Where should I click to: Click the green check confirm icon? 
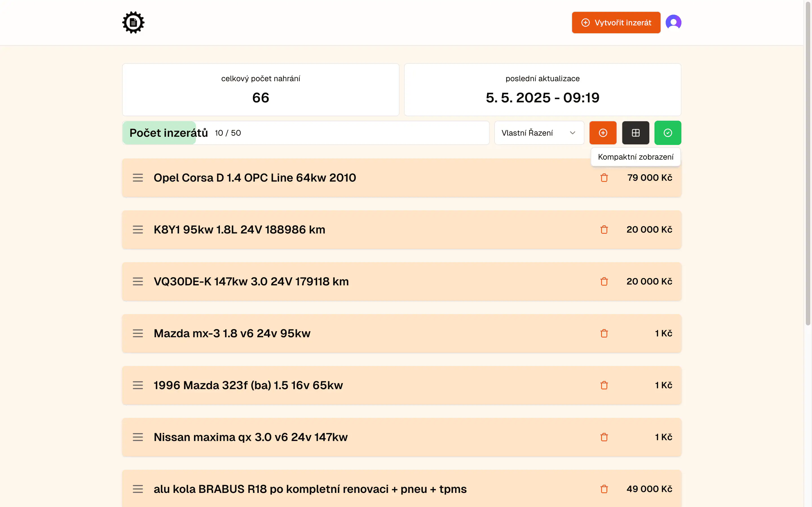667,133
